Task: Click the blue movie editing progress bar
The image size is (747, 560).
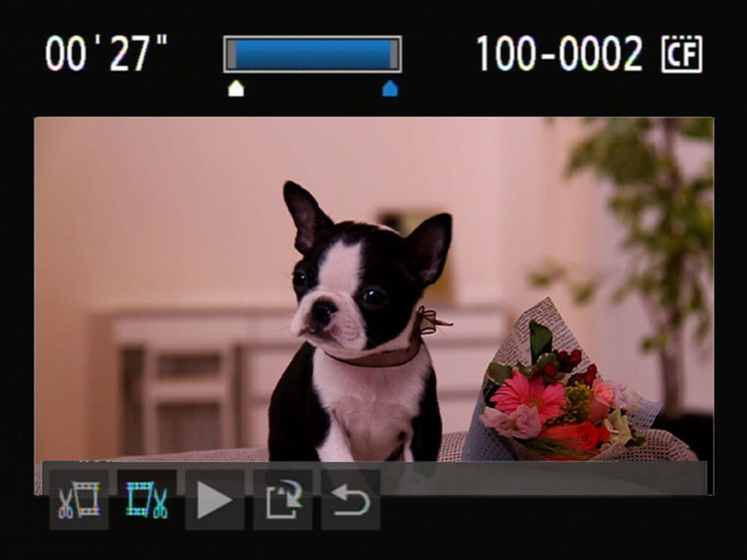Action: (312, 54)
